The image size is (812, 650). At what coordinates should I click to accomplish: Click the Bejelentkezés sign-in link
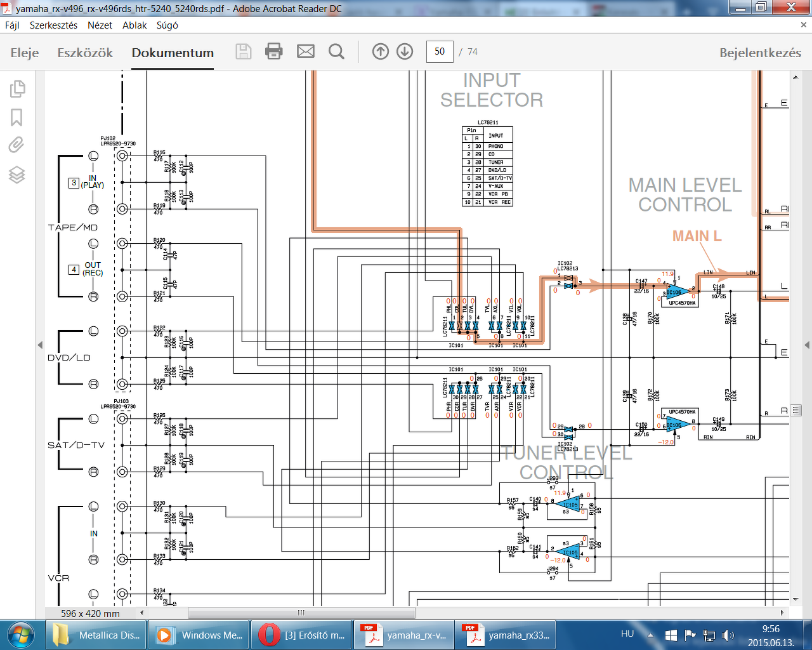[x=760, y=53]
